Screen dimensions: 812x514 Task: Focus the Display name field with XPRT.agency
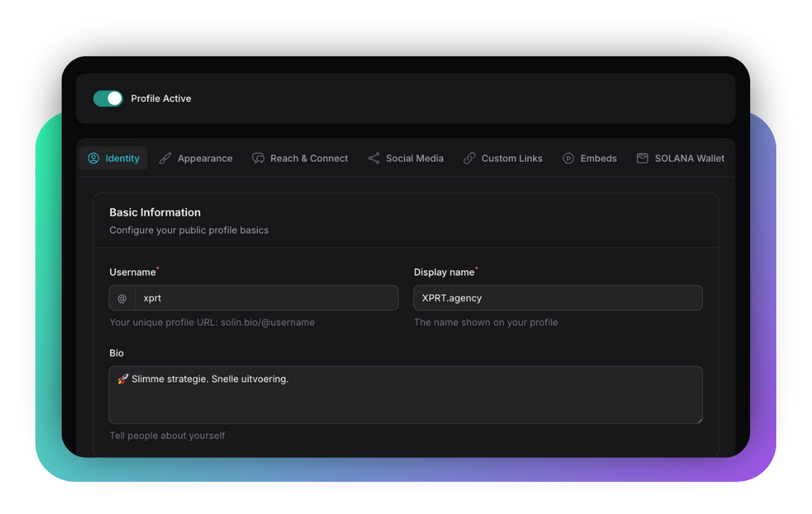[558, 298]
